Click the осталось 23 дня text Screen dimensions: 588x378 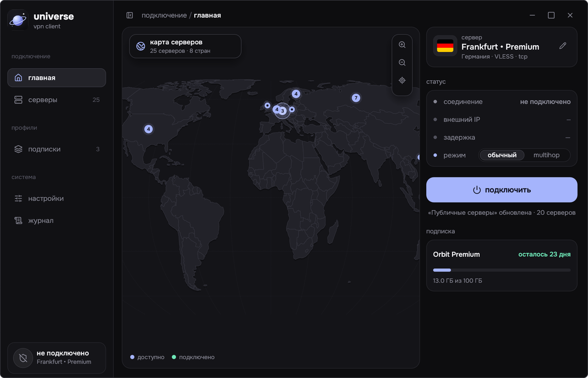(x=544, y=254)
